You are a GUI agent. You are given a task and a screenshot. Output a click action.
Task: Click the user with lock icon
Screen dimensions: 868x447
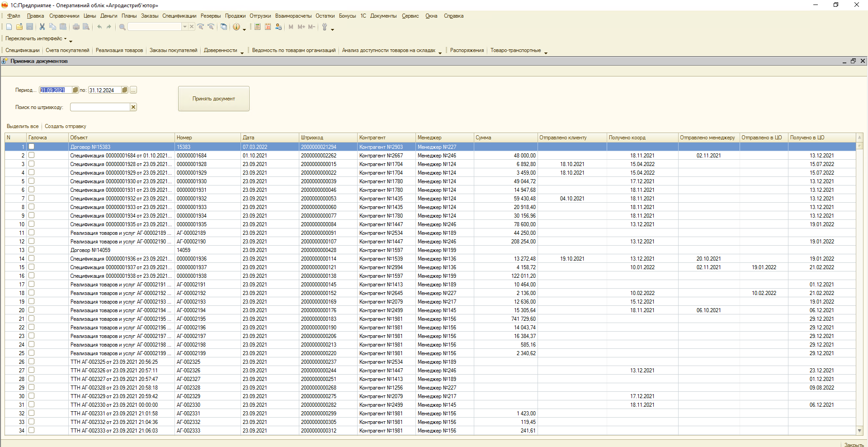pyautogui.click(x=278, y=27)
